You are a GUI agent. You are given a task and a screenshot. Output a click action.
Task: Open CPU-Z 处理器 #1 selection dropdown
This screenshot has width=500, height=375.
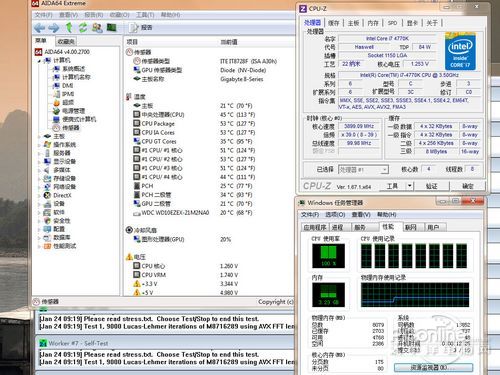363,170
